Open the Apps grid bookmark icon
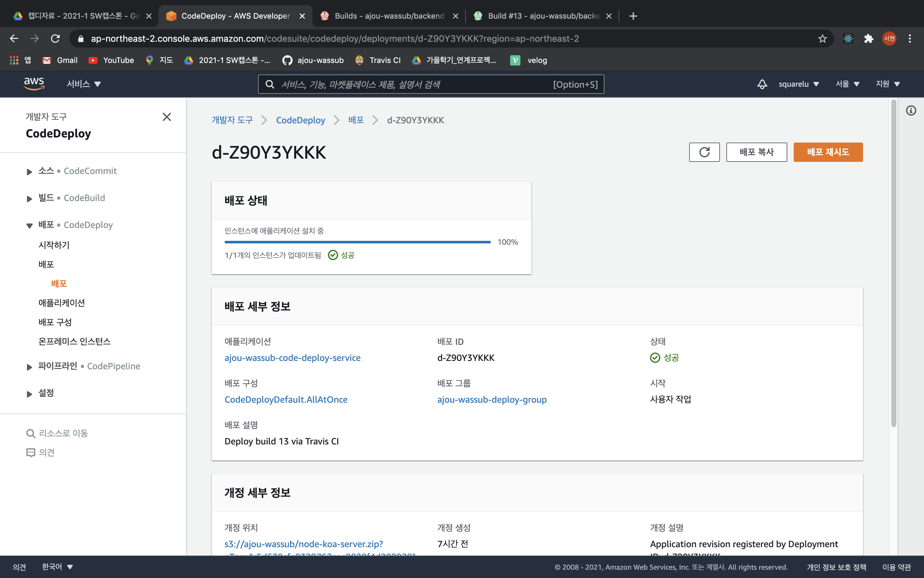The width and height of the screenshot is (924, 578). (x=14, y=60)
